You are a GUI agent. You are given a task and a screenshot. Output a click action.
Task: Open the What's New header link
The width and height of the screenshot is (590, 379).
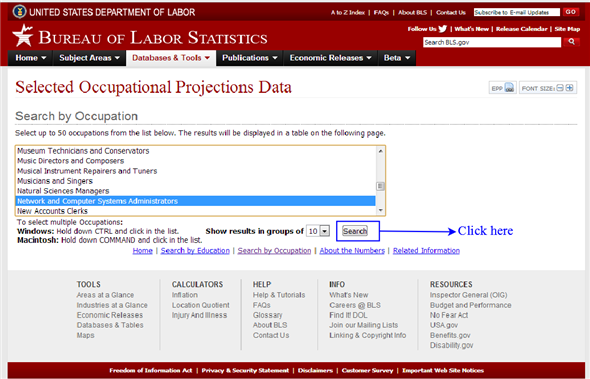click(471, 29)
